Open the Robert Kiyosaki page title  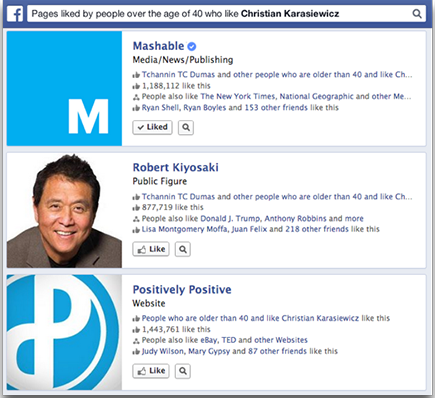(176, 167)
